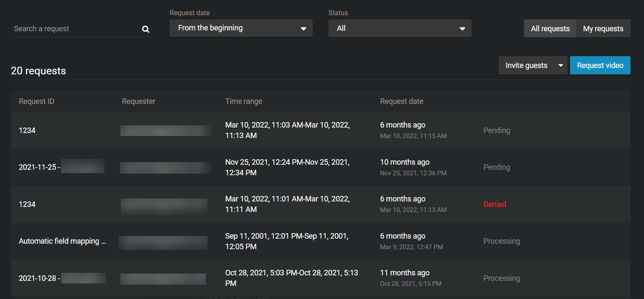Click the Mar 10, 2022, 11:13 AM timestamp
The image size is (644, 299).
point(413,210)
